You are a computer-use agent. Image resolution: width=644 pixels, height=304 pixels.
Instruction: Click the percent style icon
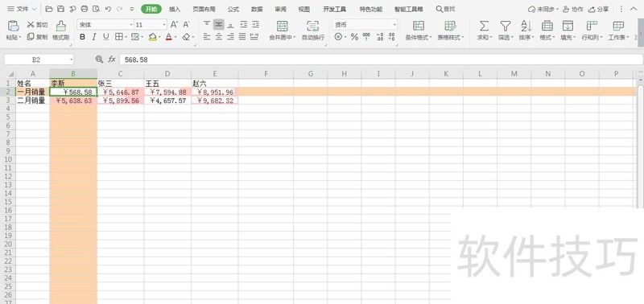[x=354, y=37]
